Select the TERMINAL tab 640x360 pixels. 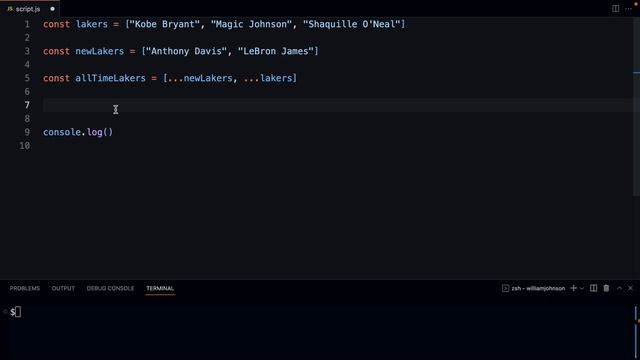click(160, 288)
